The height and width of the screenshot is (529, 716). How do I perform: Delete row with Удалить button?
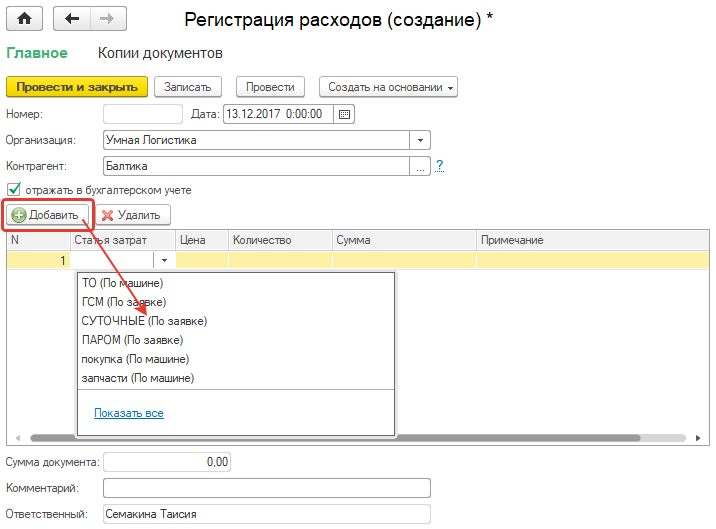[x=133, y=215]
